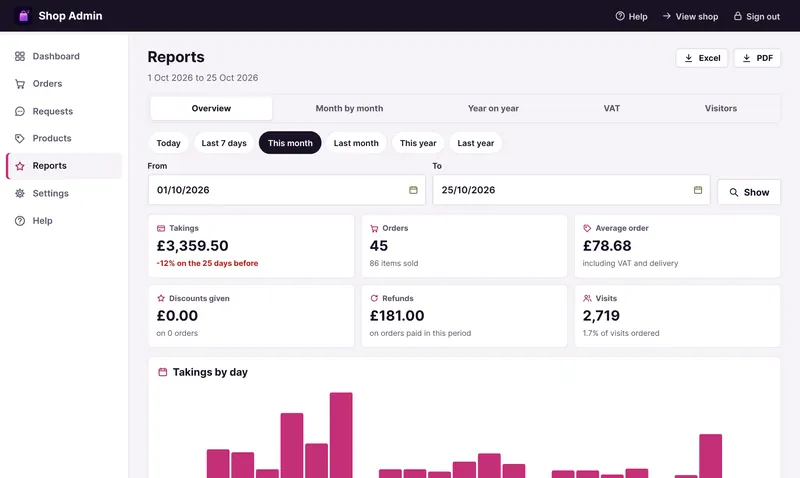This screenshot has height=478, width=800.
Task: Click the Requests chat bubble icon
Action: (x=20, y=111)
